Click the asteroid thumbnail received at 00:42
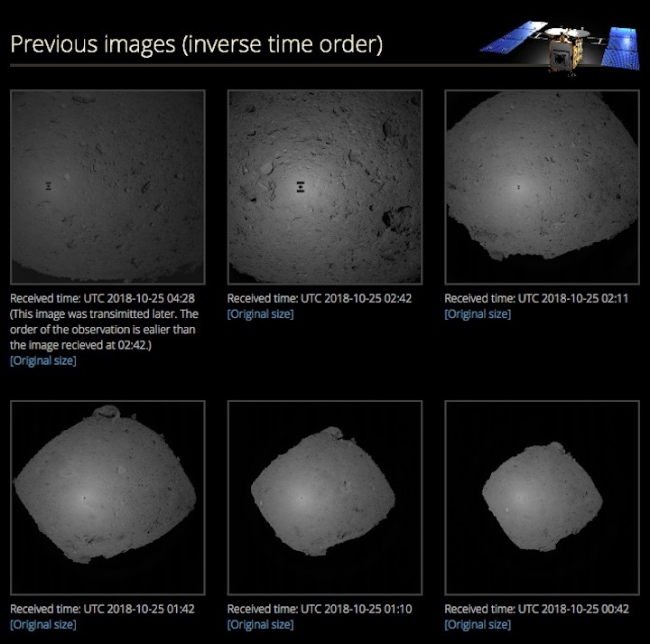The height and width of the screenshot is (644, 650). (542, 498)
